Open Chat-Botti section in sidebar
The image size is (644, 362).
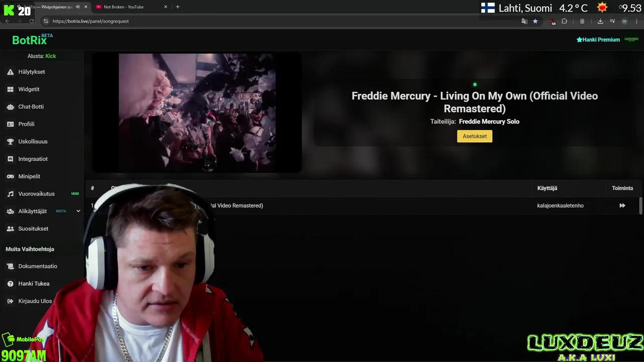tap(31, 107)
